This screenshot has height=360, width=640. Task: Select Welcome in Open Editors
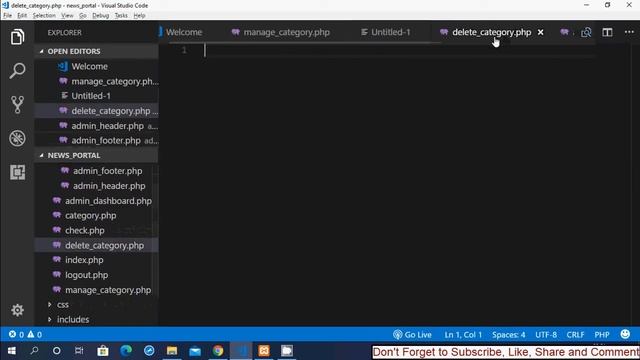(x=89, y=67)
